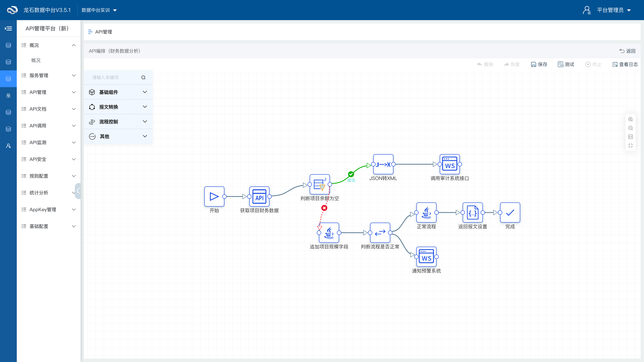Screen dimensions: 644x362
Task: Open the 平台管理员 user dropdown
Action: [x=614, y=10]
